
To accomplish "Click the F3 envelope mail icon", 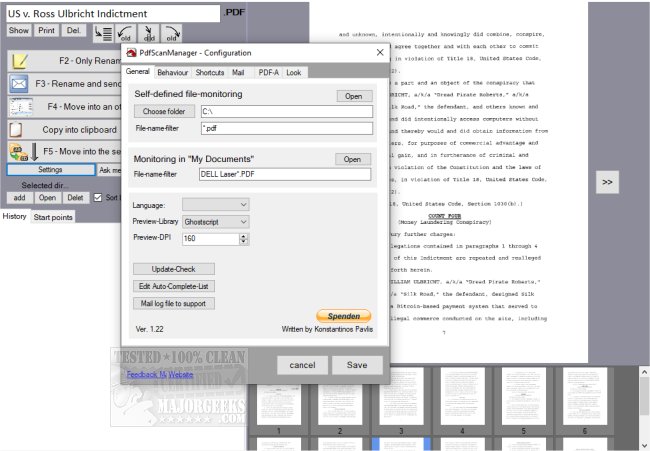I will pyautogui.click(x=19, y=84).
